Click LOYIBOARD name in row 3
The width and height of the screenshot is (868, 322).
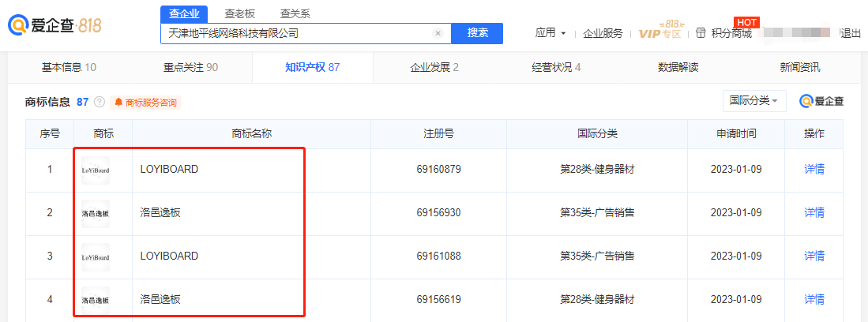(x=169, y=256)
